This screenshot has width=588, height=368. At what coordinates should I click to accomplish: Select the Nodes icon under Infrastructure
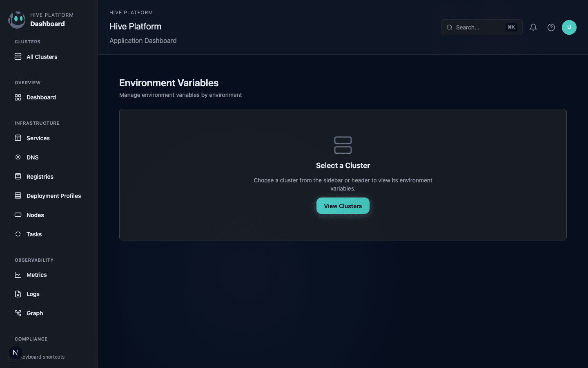point(18,215)
